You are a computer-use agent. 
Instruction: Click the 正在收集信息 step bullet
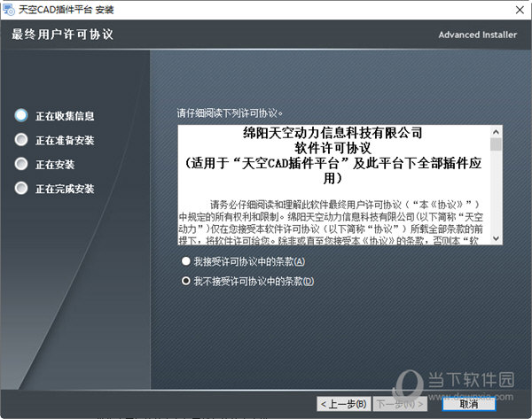pos(21,115)
